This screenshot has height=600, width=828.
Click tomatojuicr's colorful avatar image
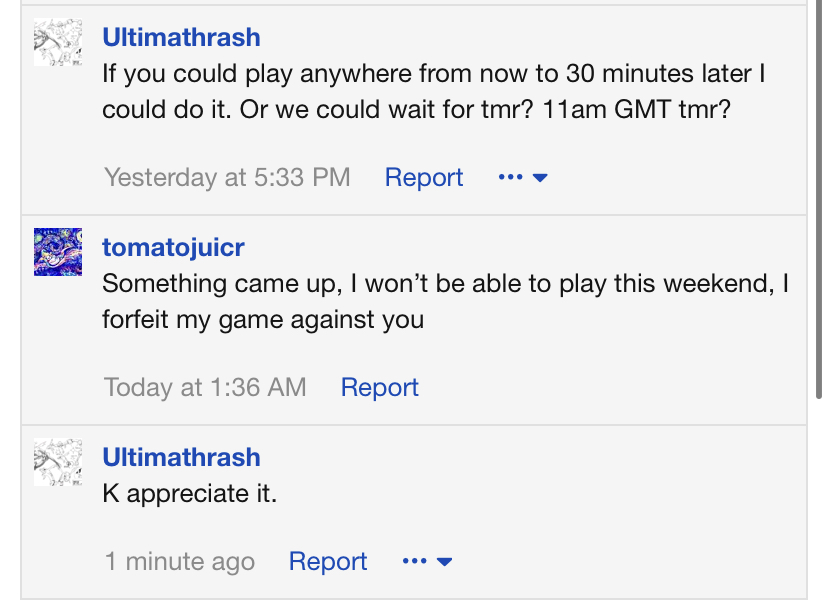click(58, 251)
